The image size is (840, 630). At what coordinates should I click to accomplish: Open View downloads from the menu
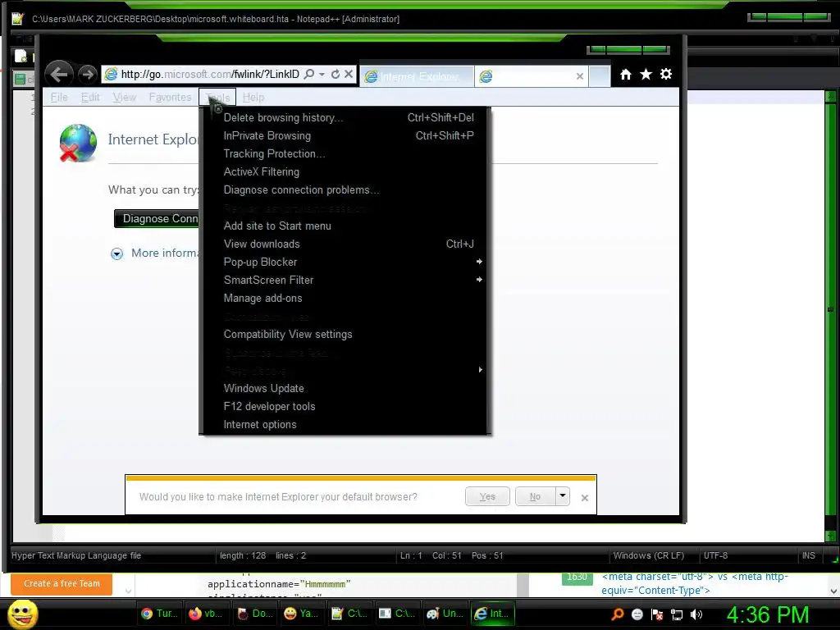(x=345, y=244)
